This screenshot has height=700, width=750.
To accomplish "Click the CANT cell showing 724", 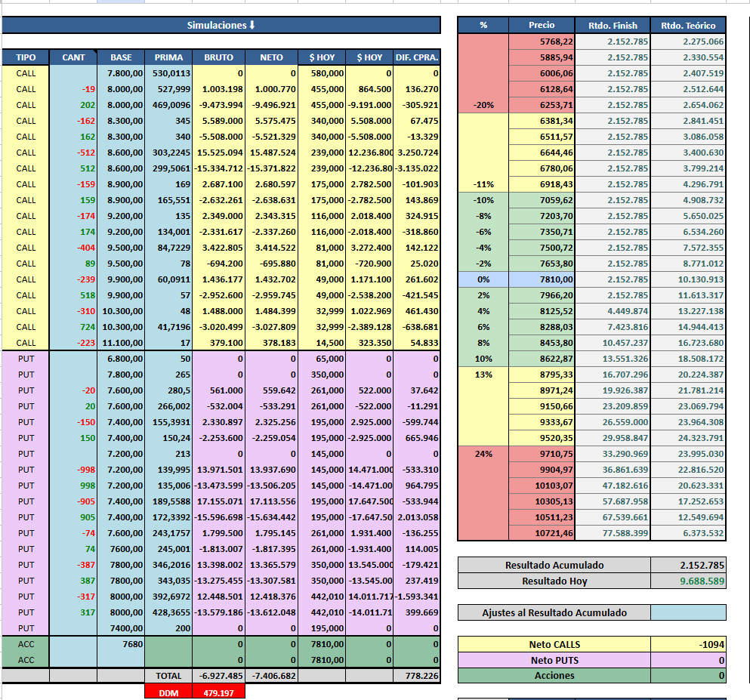I will (x=73, y=327).
